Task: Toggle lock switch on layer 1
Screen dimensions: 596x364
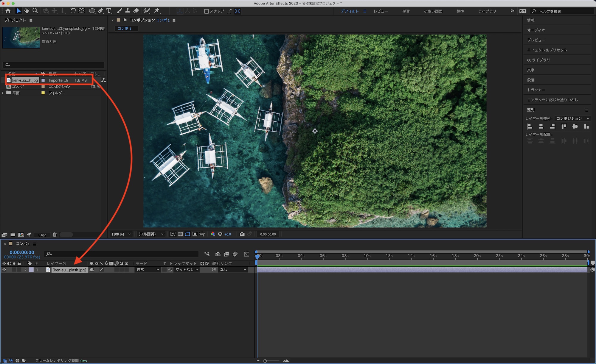Action: coord(19,270)
